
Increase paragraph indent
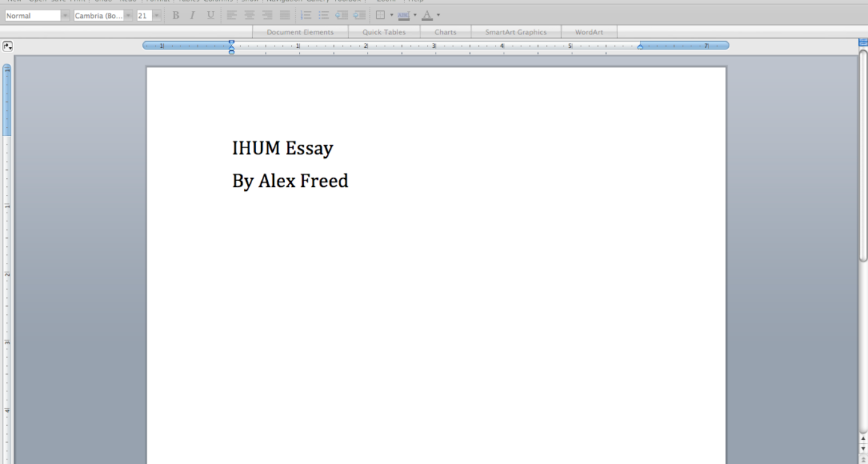pyautogui.click(x=359, y=15)
